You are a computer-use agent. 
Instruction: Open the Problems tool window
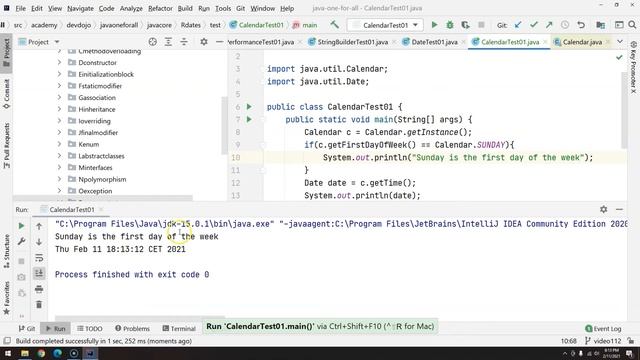(x=132, y=328)
